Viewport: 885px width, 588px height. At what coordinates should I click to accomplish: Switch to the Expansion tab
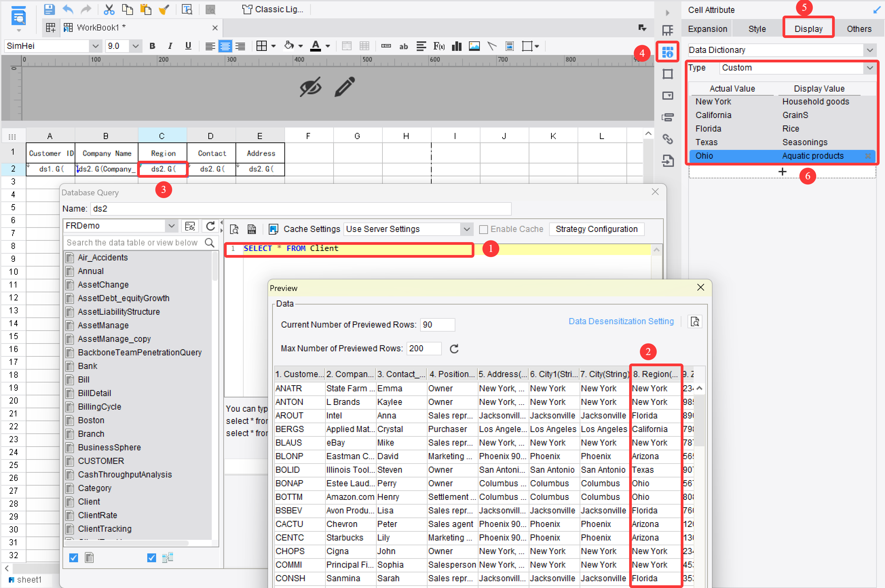707,29
